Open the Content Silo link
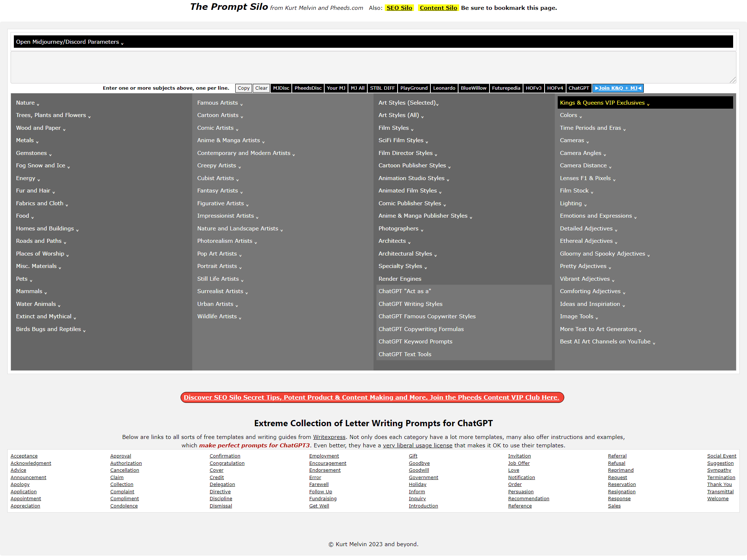Viewport: 747px width, 560px height. coord(438,8)
